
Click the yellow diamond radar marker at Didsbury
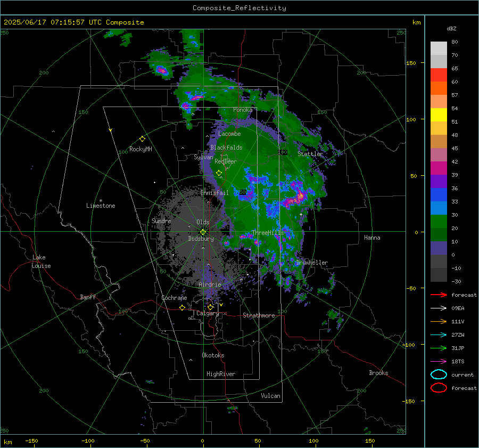[203, 232]
